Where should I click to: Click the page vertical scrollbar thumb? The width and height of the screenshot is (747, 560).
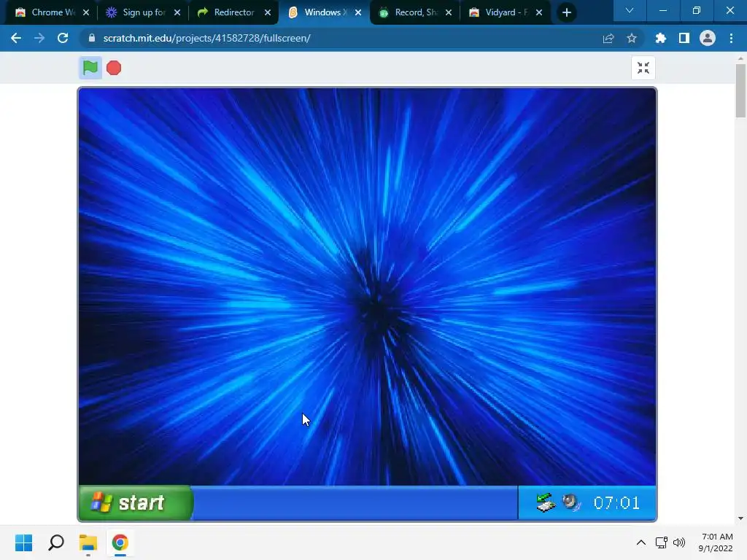pos(740,90)
